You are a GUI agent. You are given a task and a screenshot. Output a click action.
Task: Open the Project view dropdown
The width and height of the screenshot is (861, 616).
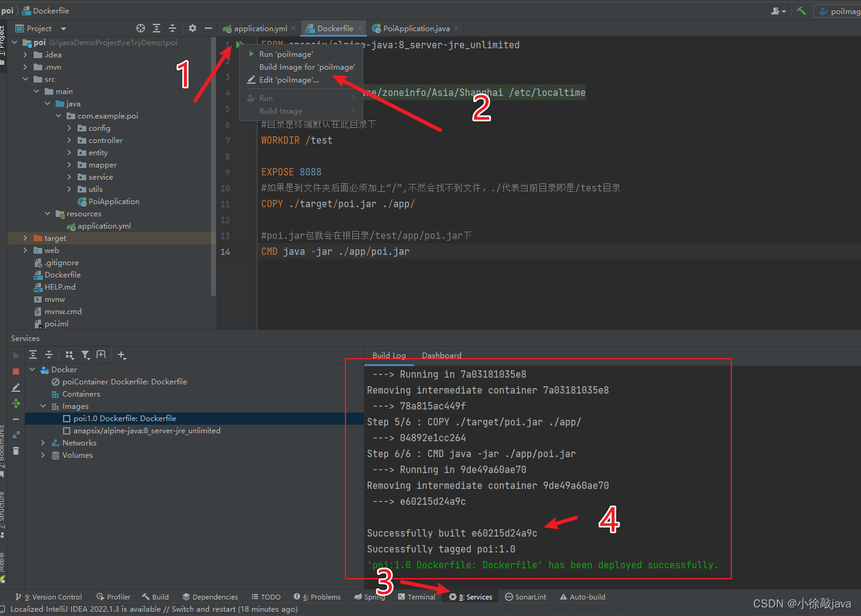(x=64, y=29)
